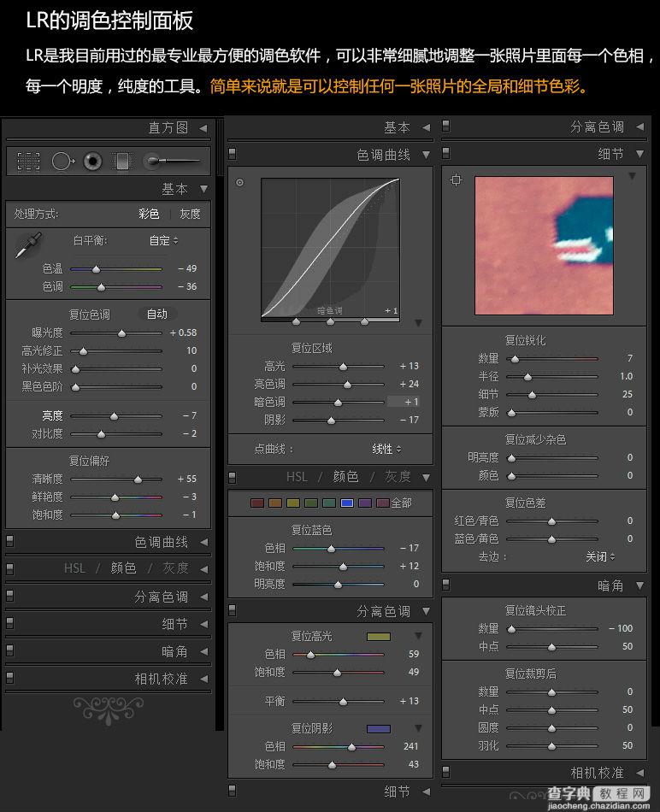
Task: Click 复位蓝色 to reset blue
Action: (311, 530)
